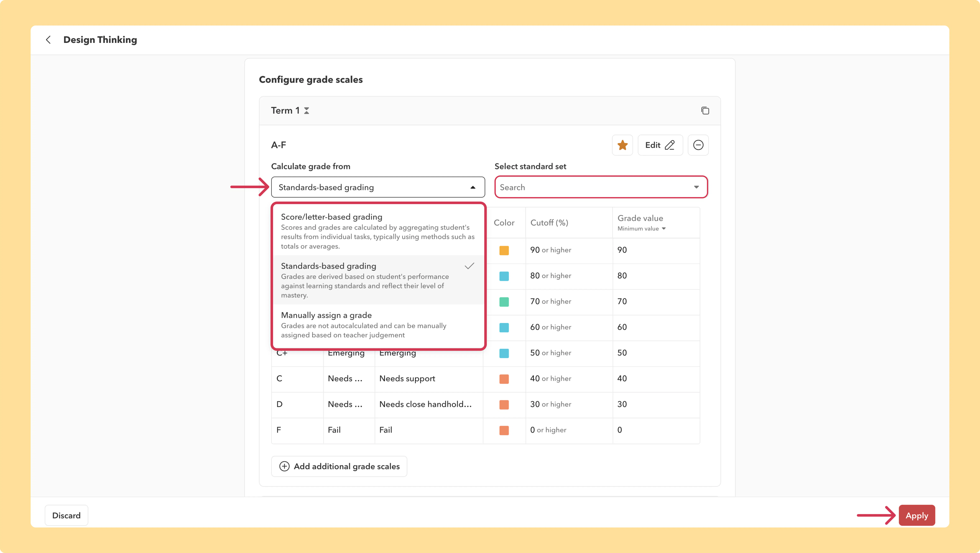This screenshot has width=980, height=553.
Task: Click the color swatch in row D
Action: pyautogui.click(x=504, y=405)
